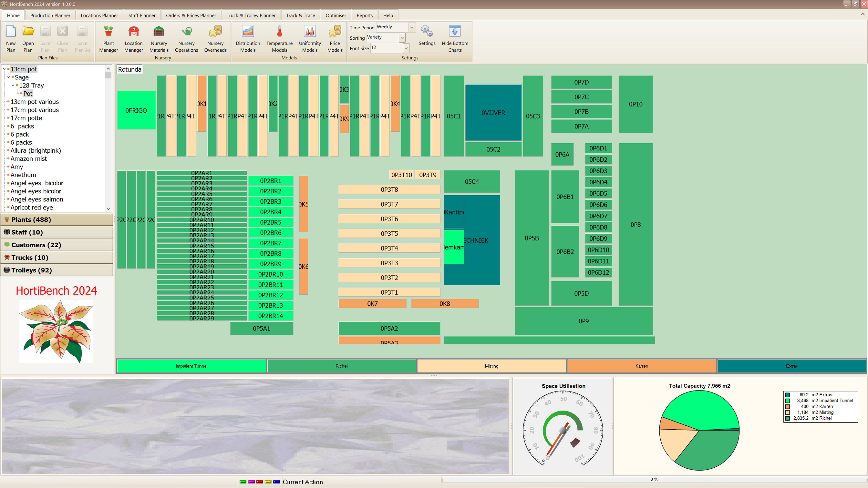Open the Sorting dropdown
The height and width of the screenshot is (488, 868).
pyautogui.click(x=402, y=37)
